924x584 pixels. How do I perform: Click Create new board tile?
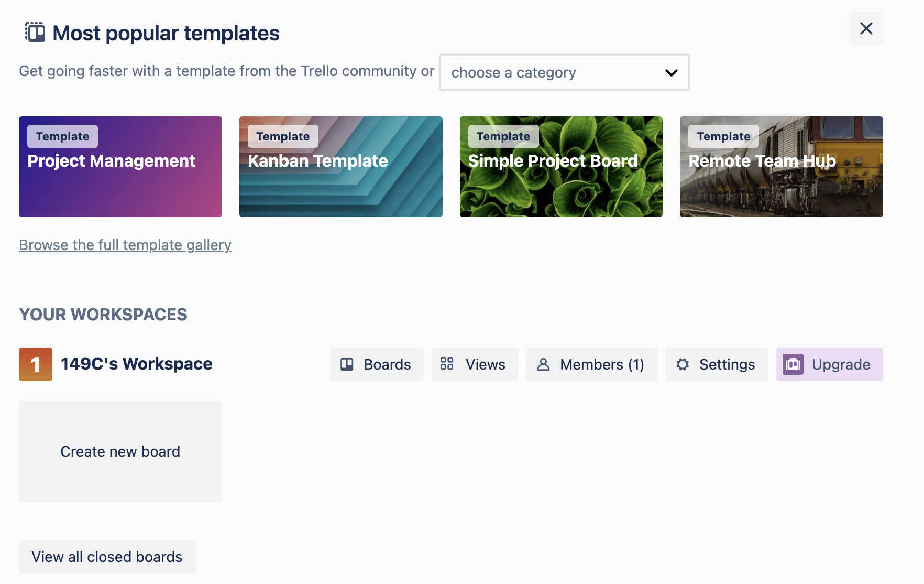[x=120, y=451]
